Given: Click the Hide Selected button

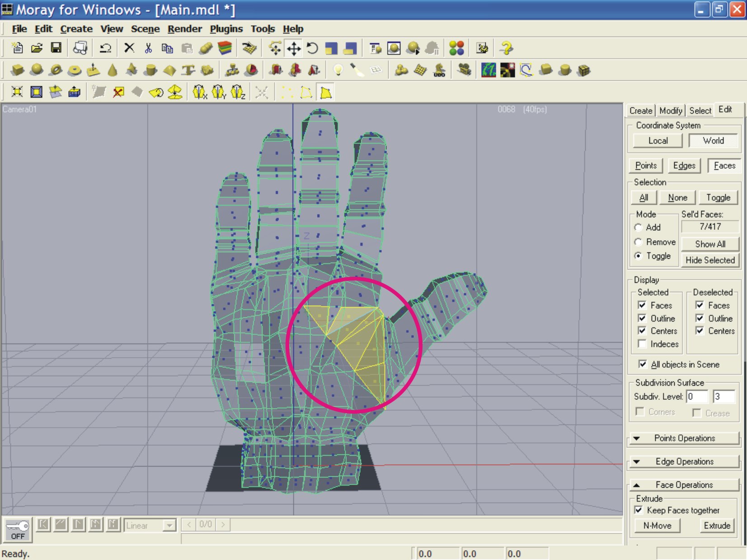Looking at the screenshot, I should click(710, 260).
